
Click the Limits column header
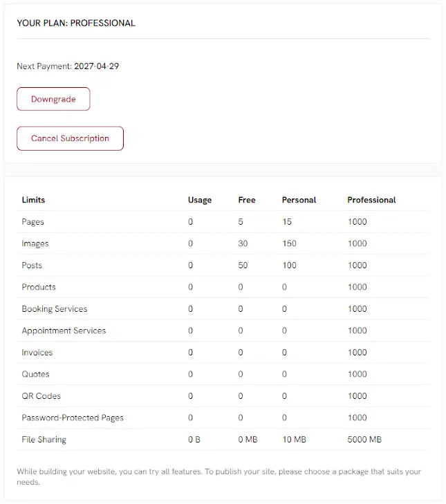[x=33, y=200]
